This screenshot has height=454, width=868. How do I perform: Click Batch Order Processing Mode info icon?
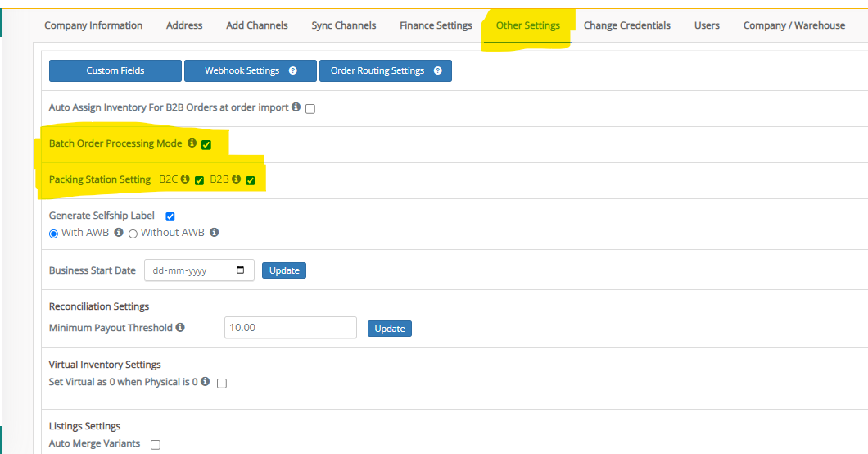coord(192,143)
